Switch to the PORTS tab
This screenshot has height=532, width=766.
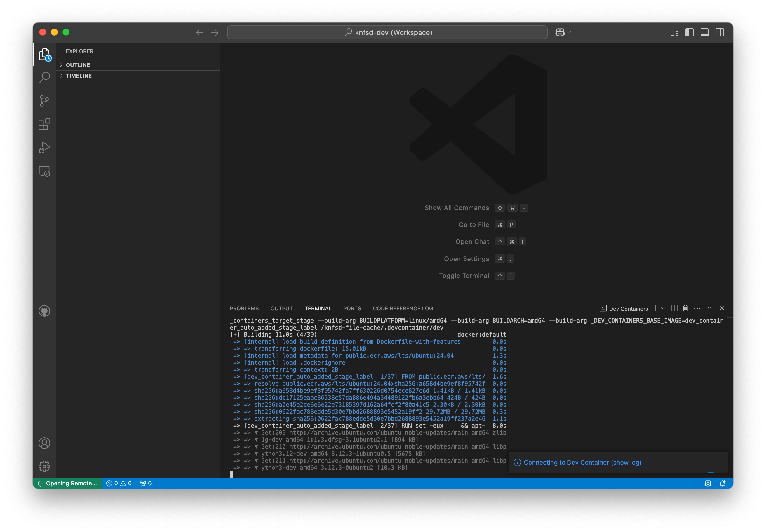tap(352, 308)
